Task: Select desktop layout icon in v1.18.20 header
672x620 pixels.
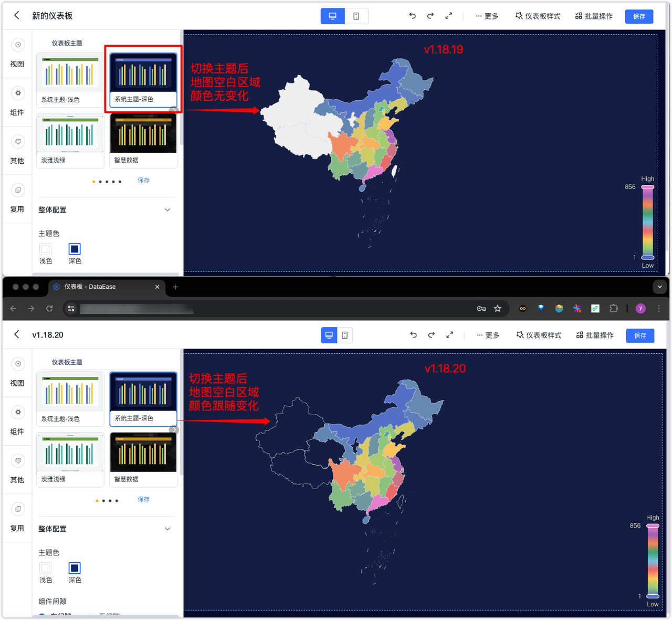Action: (329, 335)
